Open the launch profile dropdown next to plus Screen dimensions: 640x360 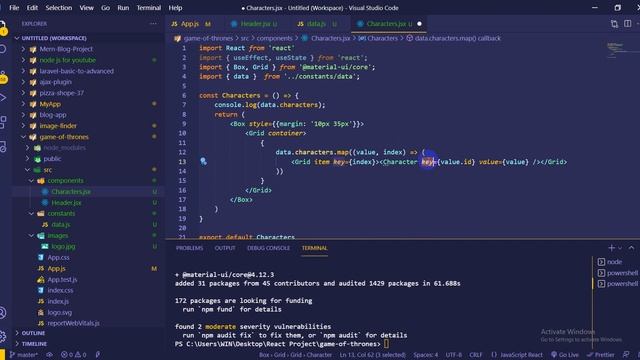[x=620, y=248]
